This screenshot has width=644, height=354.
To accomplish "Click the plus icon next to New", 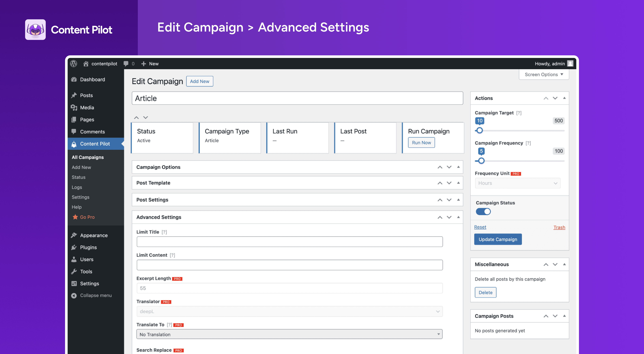I will 143,64.
